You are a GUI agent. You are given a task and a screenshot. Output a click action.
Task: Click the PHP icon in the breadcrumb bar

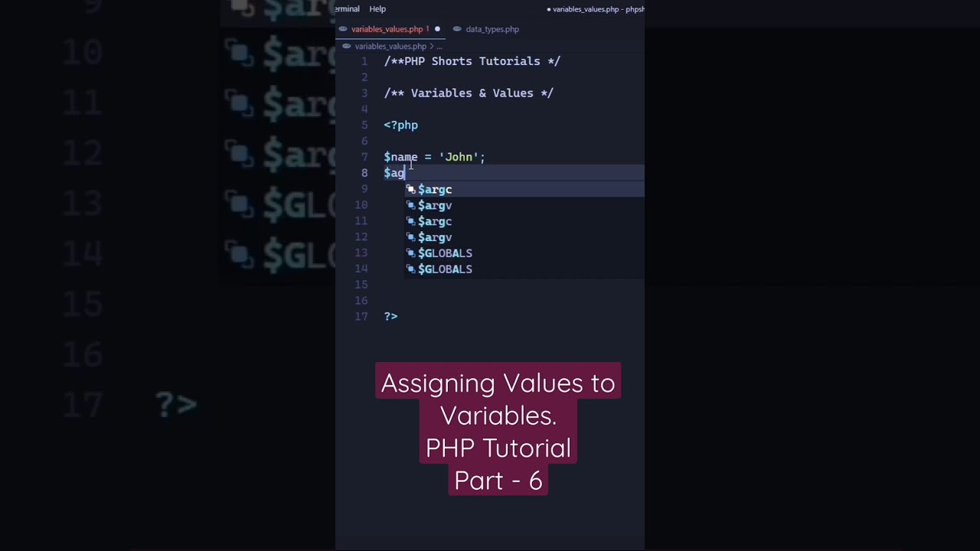(x=347, y=46)
